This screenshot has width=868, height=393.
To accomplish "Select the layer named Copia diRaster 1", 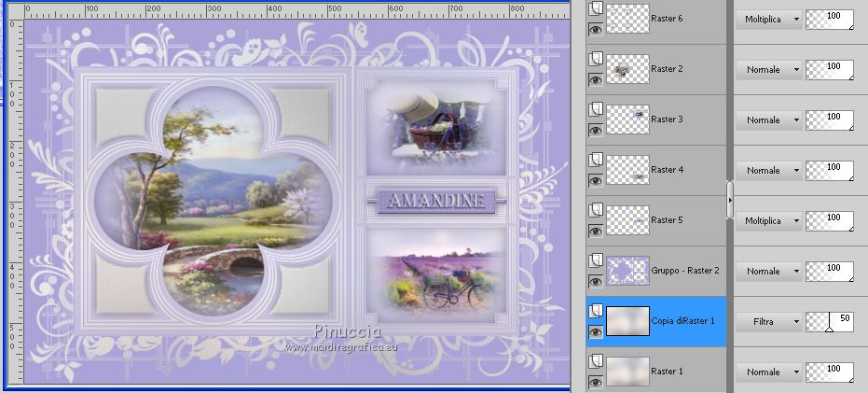I will (x=683, y=321).
